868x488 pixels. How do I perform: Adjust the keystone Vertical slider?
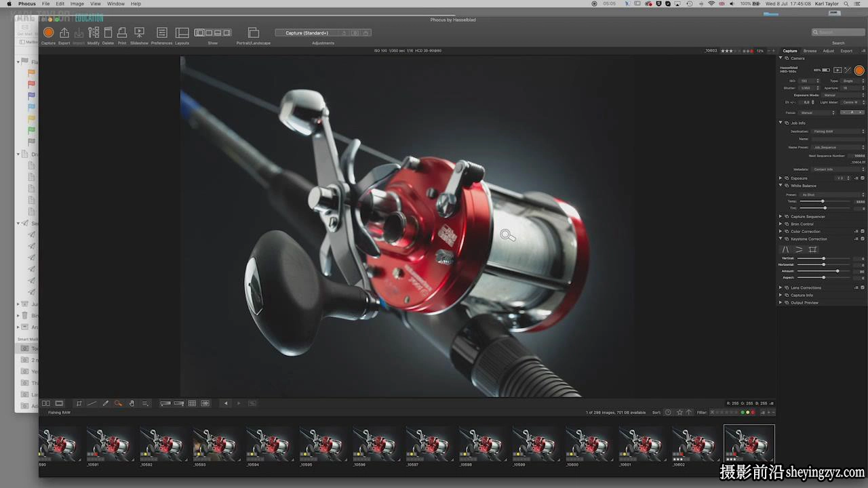[x=823, y=258]
